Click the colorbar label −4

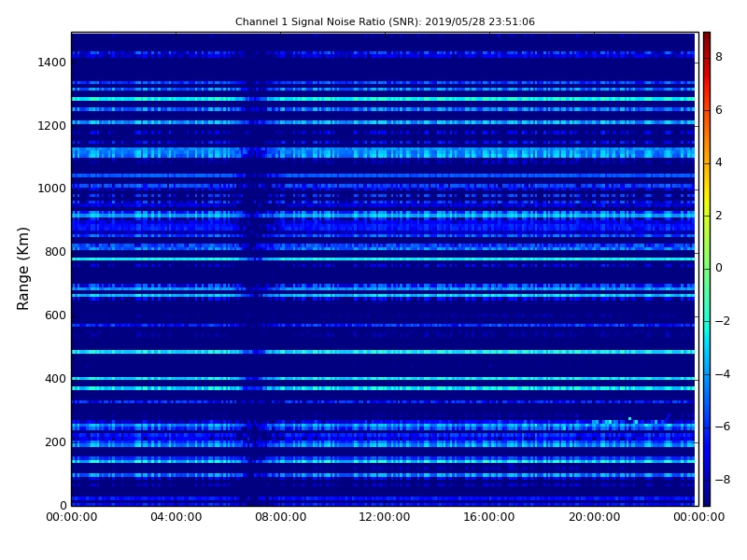coord(722,374)
